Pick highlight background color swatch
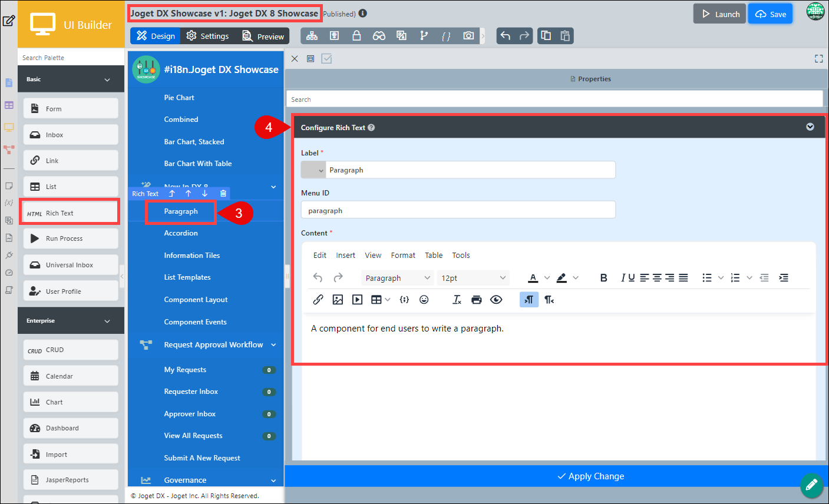The width and height of the screenshot is (829, 504). (562, 278)
